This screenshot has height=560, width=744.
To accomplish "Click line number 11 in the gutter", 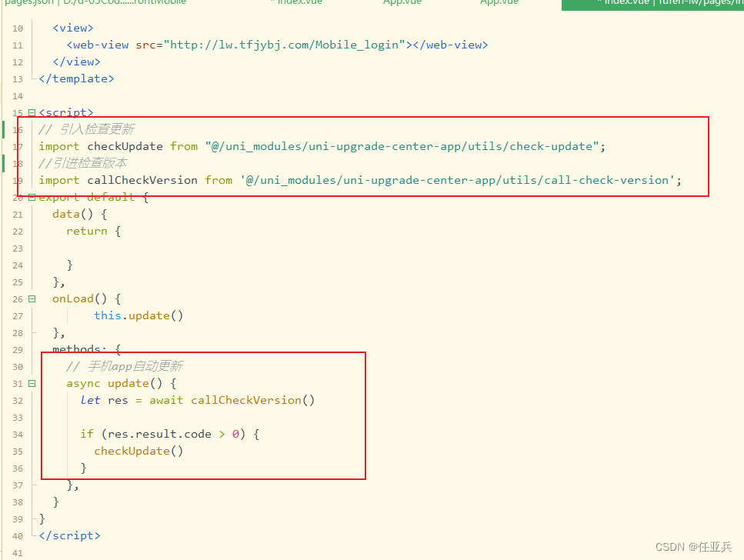I will coord(18,45).
